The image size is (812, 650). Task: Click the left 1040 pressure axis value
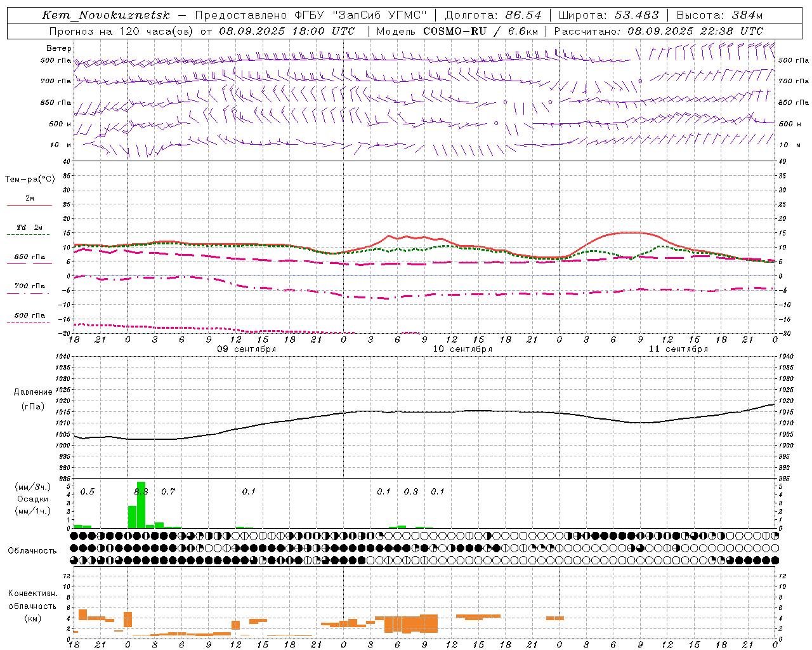tap(63, 357)
